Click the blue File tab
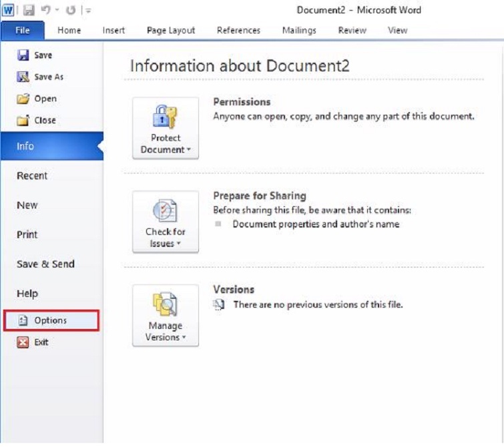504x447 pixels. 23,30
